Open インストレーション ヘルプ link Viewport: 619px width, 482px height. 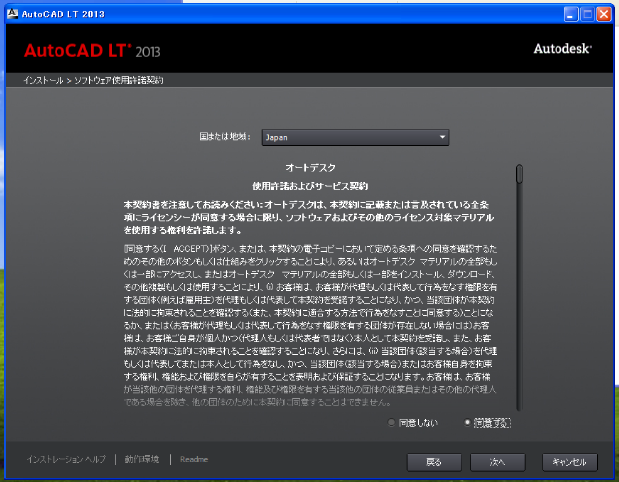click(x=66, y=459)
